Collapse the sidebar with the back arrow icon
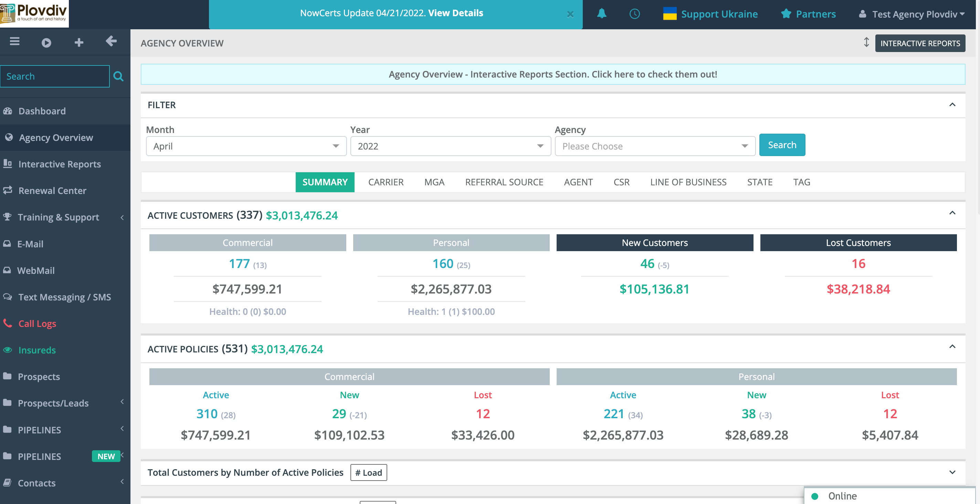 coord(111,42)
